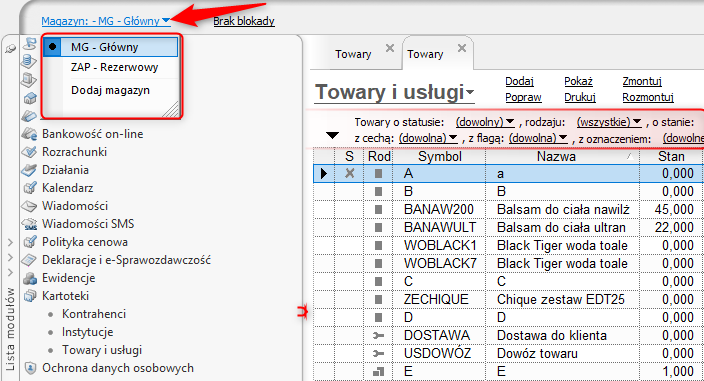Expand the chevron beside Ewidencje
704x381 pixels.
tap(10, 272)
